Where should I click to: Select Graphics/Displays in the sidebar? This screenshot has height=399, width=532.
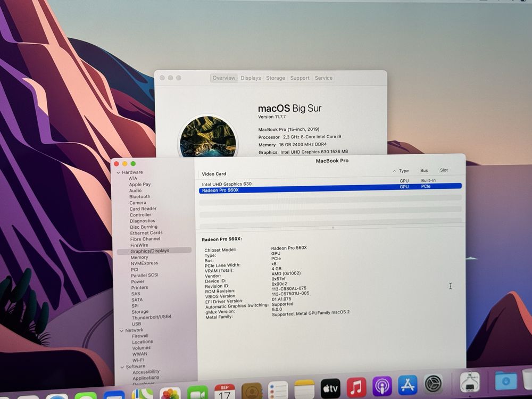click(x=154, y=251)
